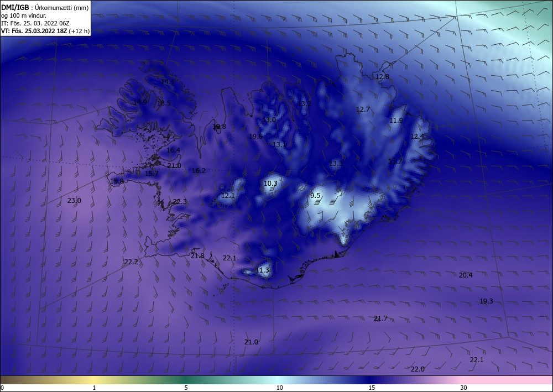Click the '30' label on the color scale
This screenshot has width=553, height=392.
[x=464, y=388]
